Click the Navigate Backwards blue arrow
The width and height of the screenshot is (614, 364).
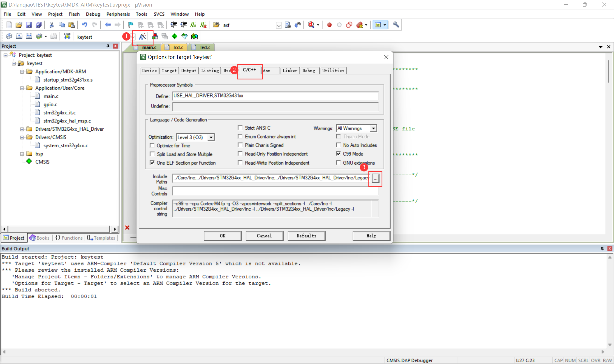[x=108, y=25]
